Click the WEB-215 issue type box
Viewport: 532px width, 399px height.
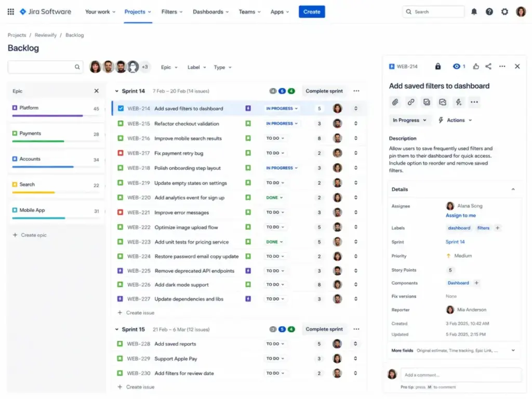point(121,124)
